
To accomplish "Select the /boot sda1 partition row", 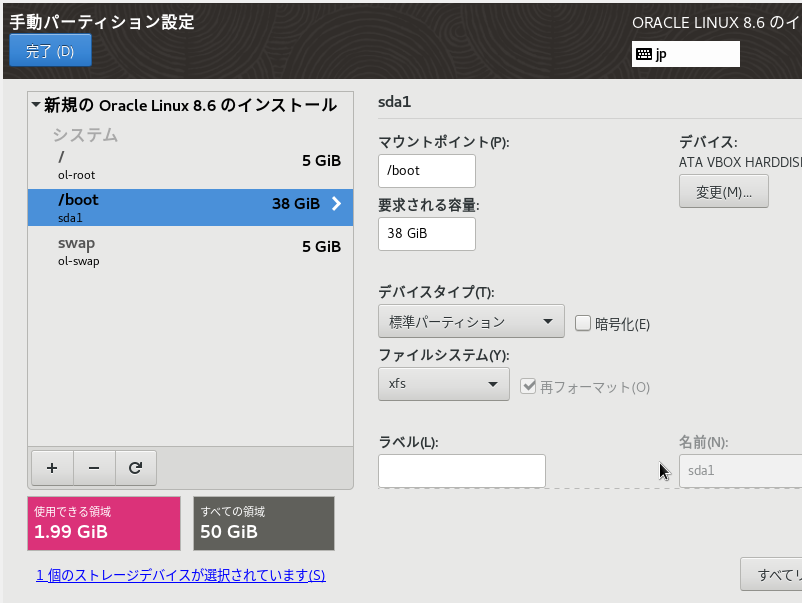I will (190, 208).
